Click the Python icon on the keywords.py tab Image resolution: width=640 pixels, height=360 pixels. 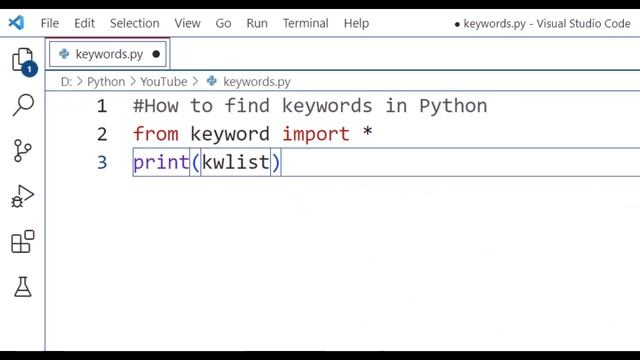64,54
